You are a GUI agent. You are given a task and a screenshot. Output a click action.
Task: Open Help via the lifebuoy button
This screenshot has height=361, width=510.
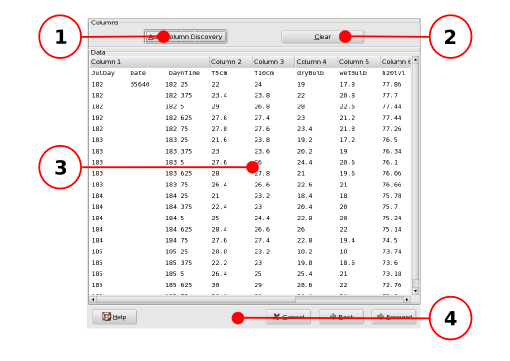114,317
